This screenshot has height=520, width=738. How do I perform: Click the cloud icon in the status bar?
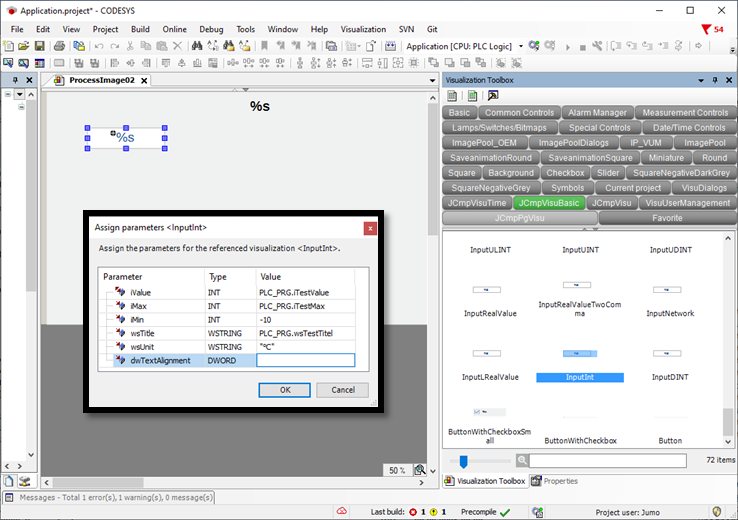(x=341, y=512)
